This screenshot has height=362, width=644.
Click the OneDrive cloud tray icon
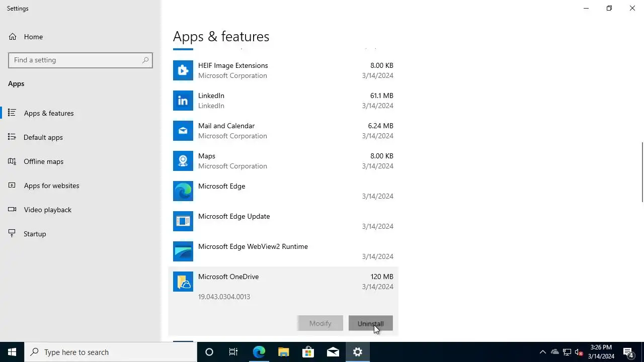(555, 352)
